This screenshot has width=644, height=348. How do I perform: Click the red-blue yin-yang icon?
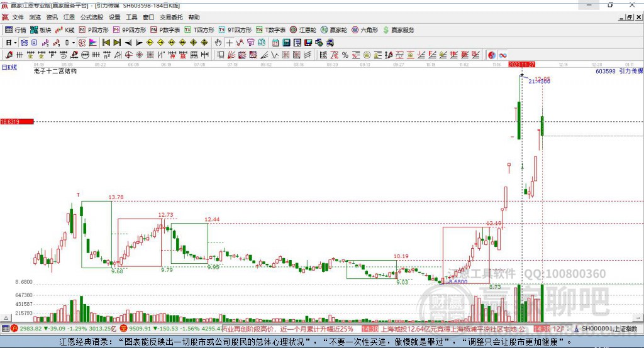pos(492,55)
